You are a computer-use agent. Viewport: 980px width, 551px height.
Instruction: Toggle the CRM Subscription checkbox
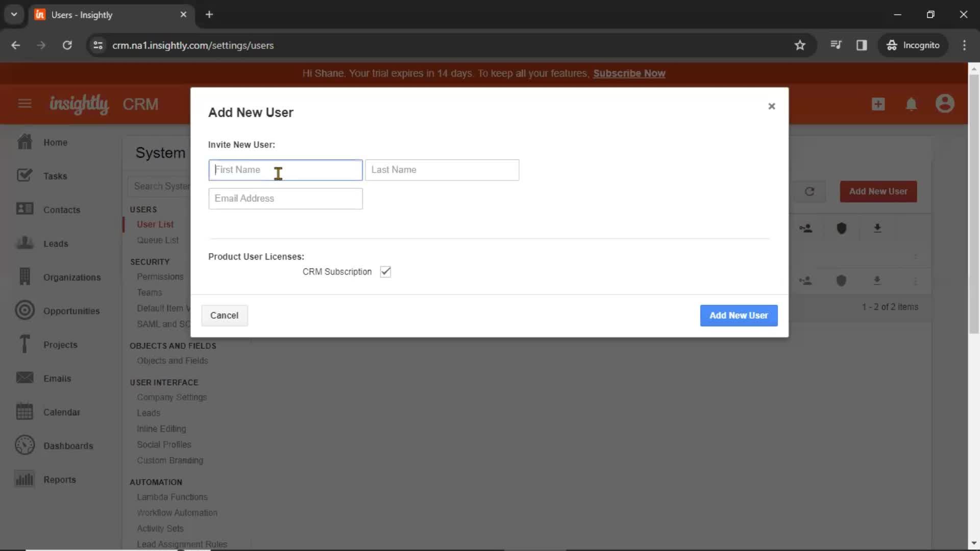click(x=386, y=271)
